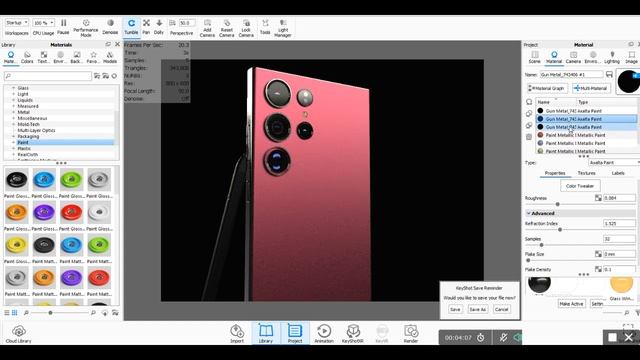Click the recording timer clock icon
The image size is (640, 360).
pyautogui.click(x=481, y=338)
